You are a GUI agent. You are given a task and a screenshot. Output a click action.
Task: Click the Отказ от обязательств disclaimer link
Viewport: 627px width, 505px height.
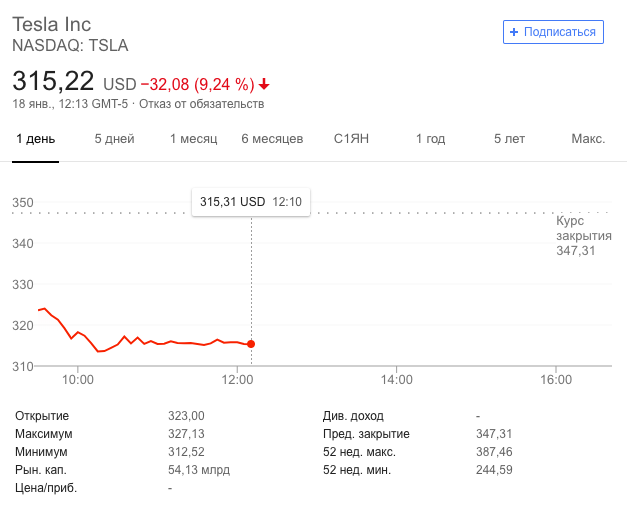click(202, 104)
